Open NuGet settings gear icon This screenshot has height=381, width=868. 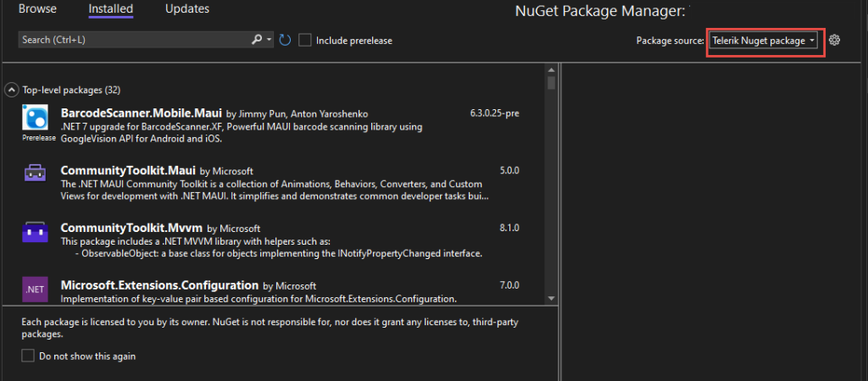pyautogui.click(x=834, y=40)
